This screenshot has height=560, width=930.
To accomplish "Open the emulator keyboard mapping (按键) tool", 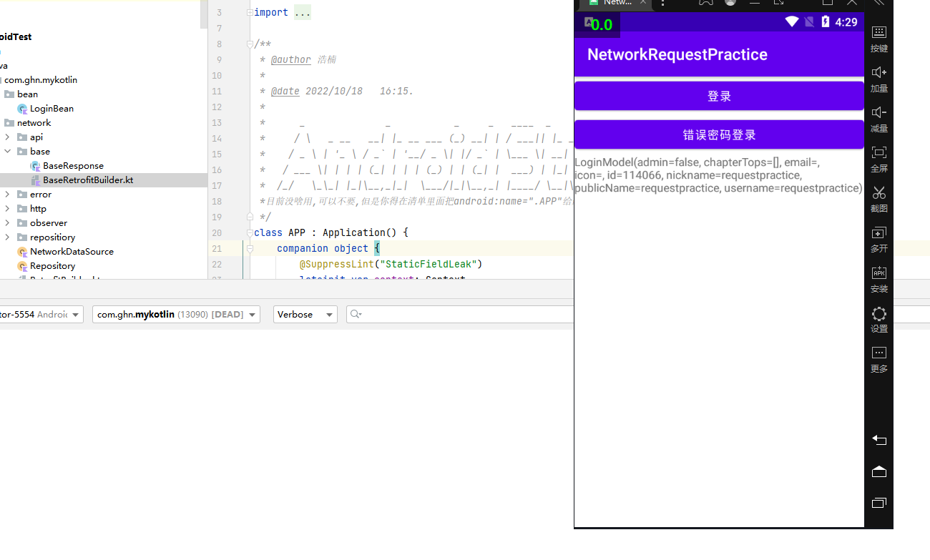I will coord(879,39).
